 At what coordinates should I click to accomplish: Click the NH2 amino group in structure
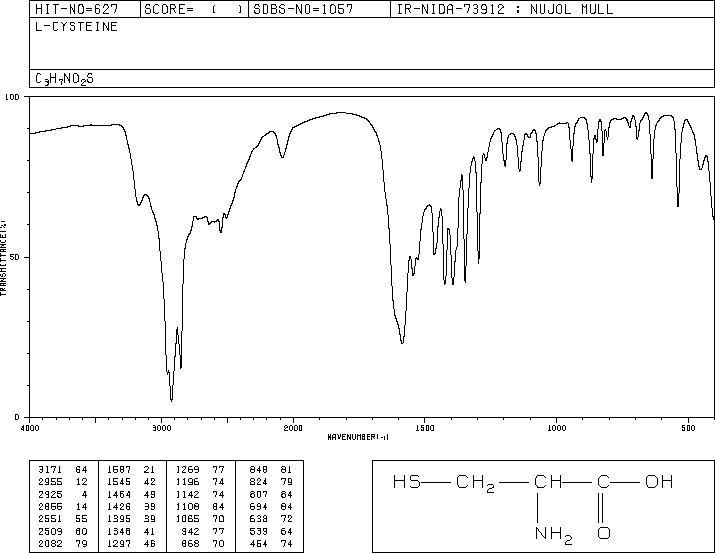pos(554,535)
